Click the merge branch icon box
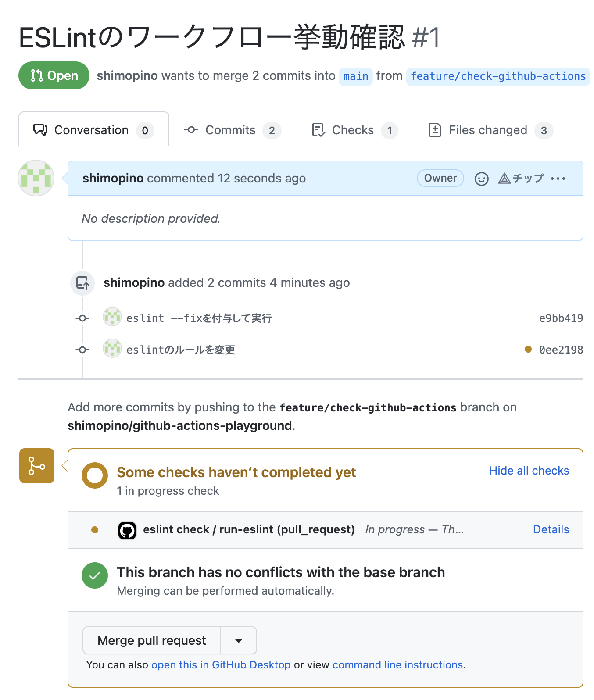 point(37,466)
